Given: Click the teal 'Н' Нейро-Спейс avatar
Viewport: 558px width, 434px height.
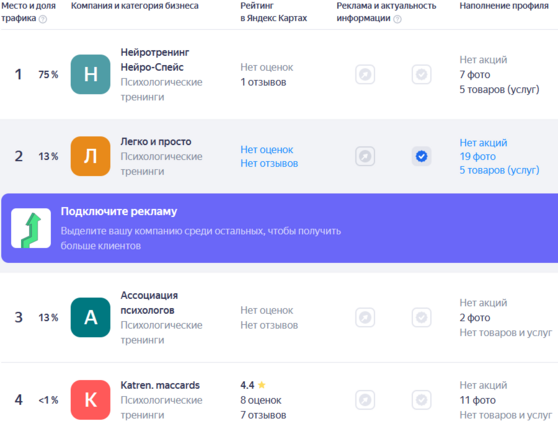Looking at the screenshot, I should (90, 74).
